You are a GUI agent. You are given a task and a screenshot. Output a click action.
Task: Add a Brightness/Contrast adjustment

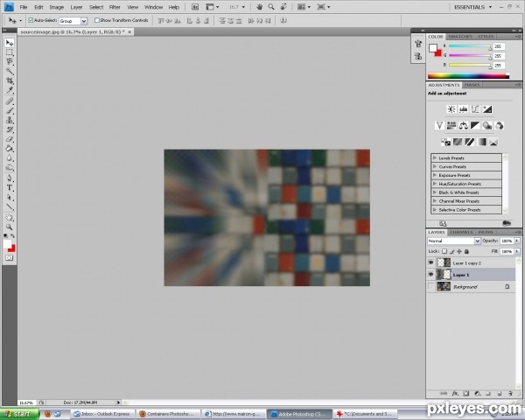tap(451, 108)
